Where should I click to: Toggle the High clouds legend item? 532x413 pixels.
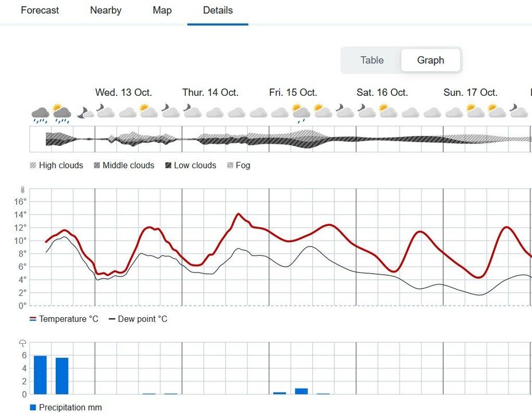click(x=56, y=165)
